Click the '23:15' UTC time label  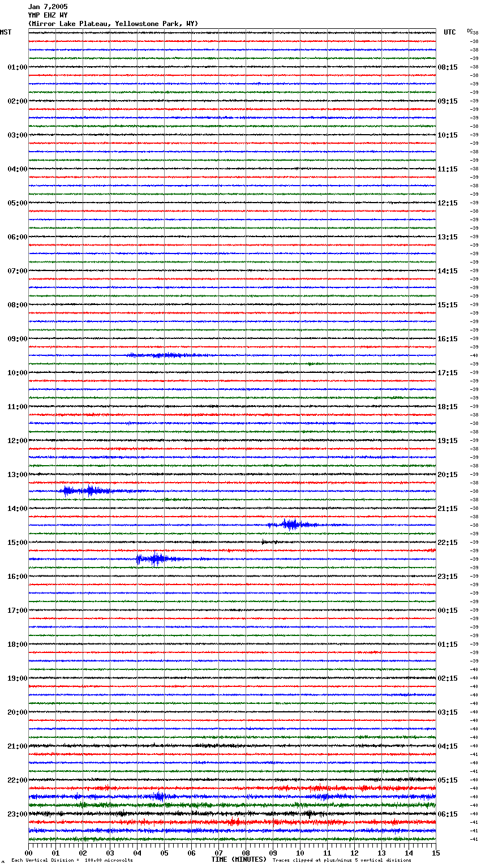point(448,577)
